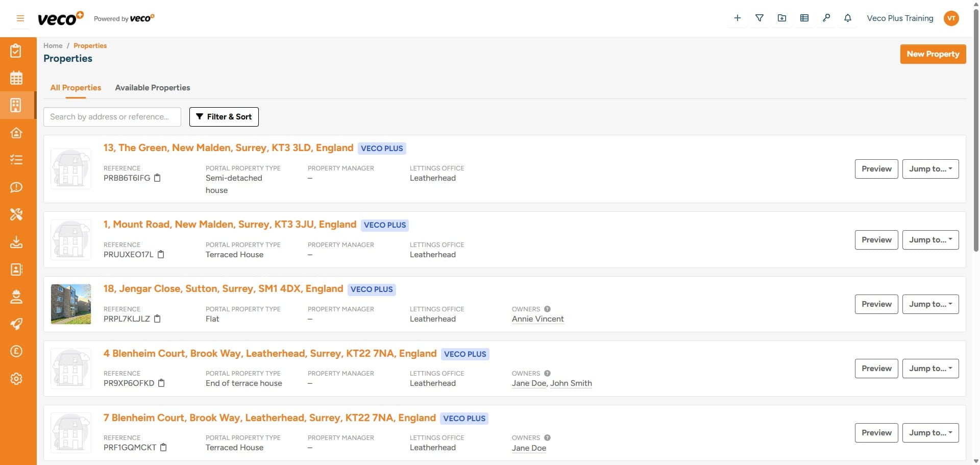Expand Jump to for 13 The Green
This screenshot has height=465, width=980.
930,169
